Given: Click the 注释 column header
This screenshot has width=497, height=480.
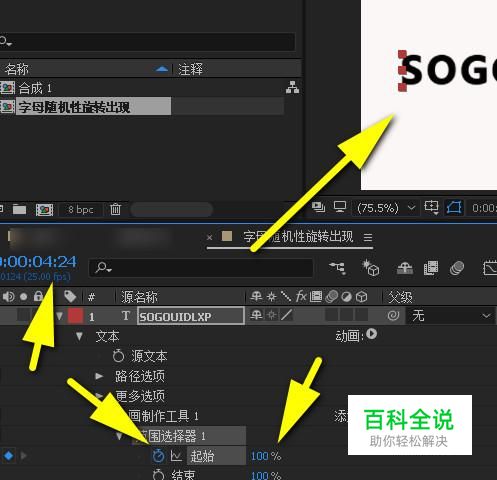Looking at the screenshot, I should coord(190,69).
